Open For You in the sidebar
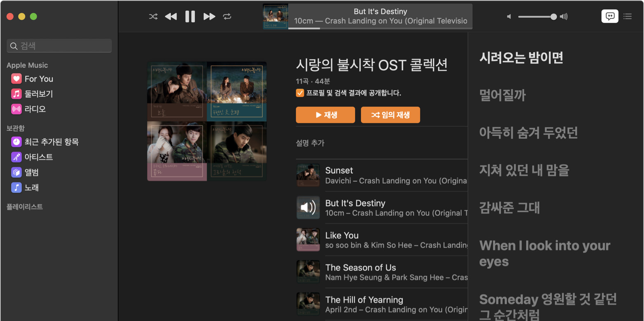Screen dimensions: 644x321 [x=39, y=79]
